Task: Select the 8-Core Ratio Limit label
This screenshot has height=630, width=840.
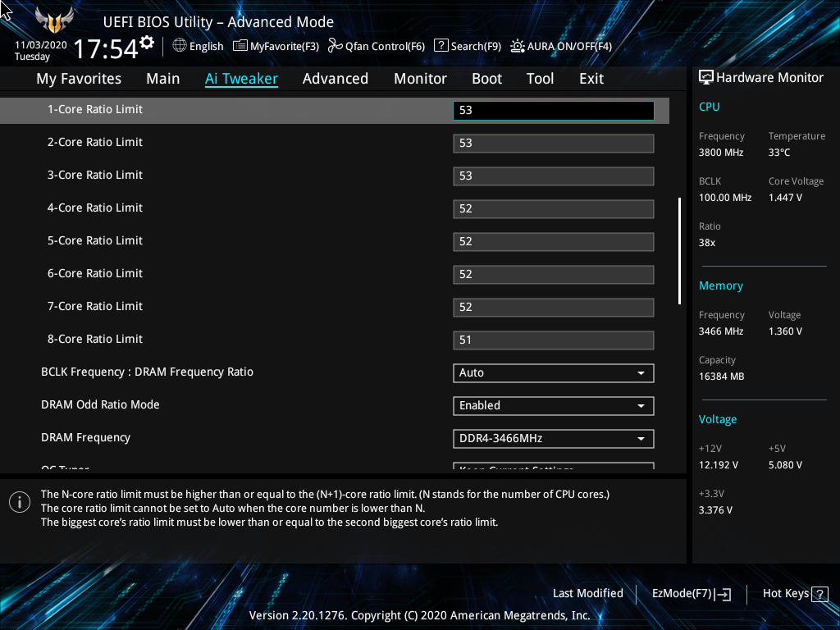Action: coord(95,339)
